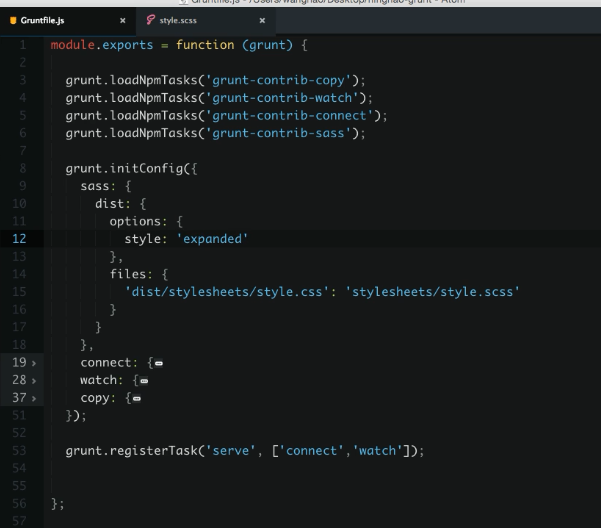Expand the folded copy block arrow

35,398
